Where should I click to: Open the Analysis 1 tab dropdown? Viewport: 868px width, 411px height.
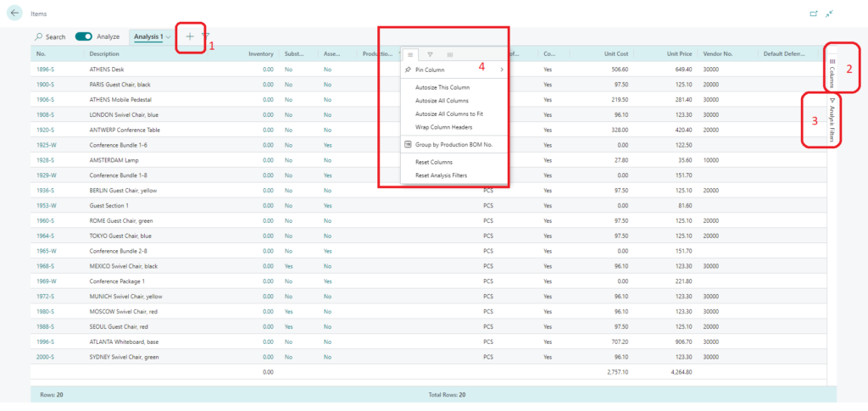pos(169,37)
